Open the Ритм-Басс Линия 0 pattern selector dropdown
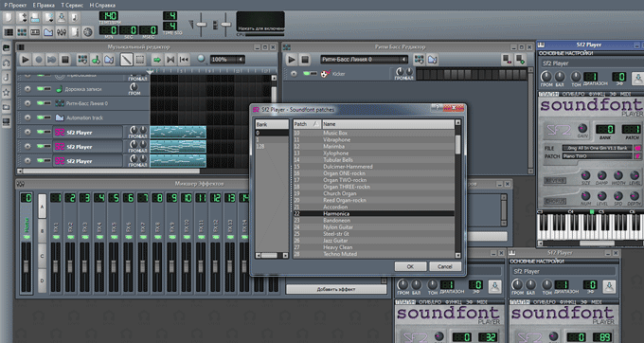This screenshot has width=644, height=343. coord(364,60)
